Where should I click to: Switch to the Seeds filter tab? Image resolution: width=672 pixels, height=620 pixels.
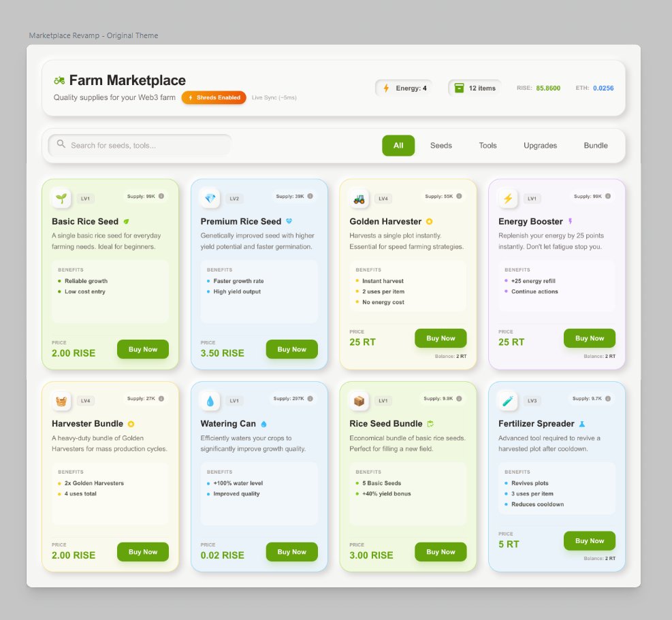point(441,146)
